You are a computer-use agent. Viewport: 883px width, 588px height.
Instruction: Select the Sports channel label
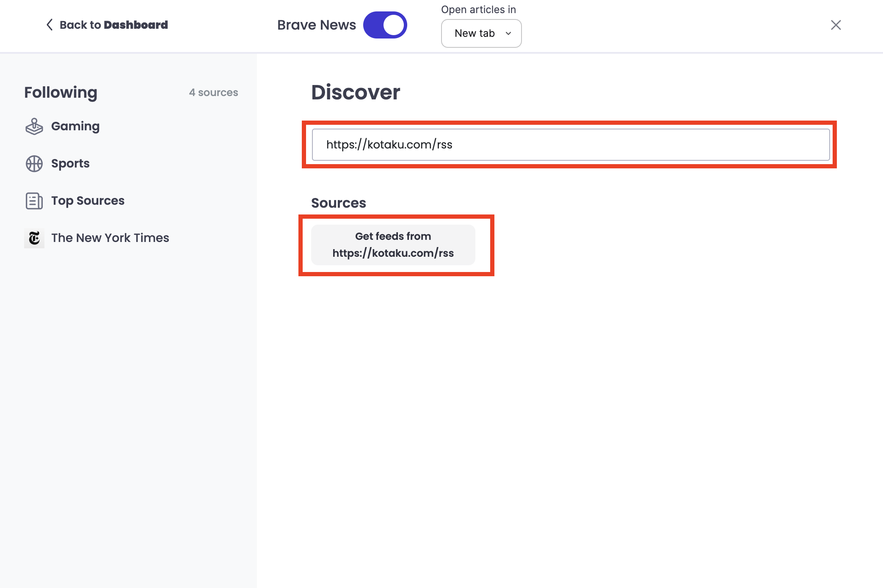[x=70, y=164]
